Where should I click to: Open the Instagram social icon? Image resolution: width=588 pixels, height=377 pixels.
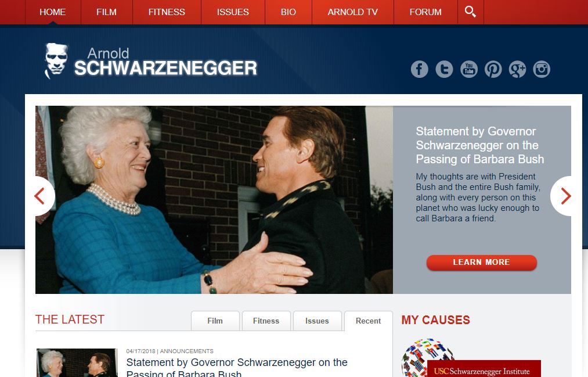click(542, 69)
